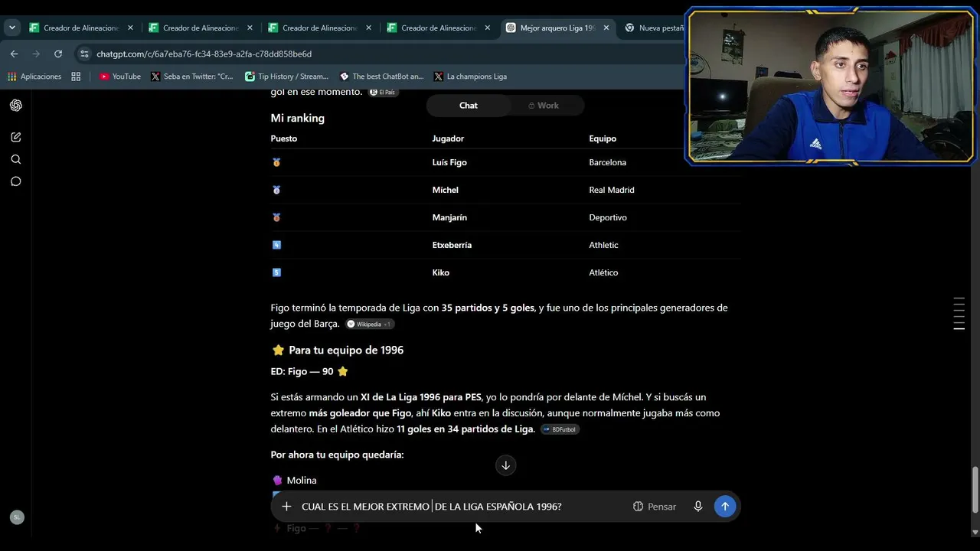Screen dimensions: 980x551
Task: Open the YouTube bookmark
Action: (x=120, y=77)
